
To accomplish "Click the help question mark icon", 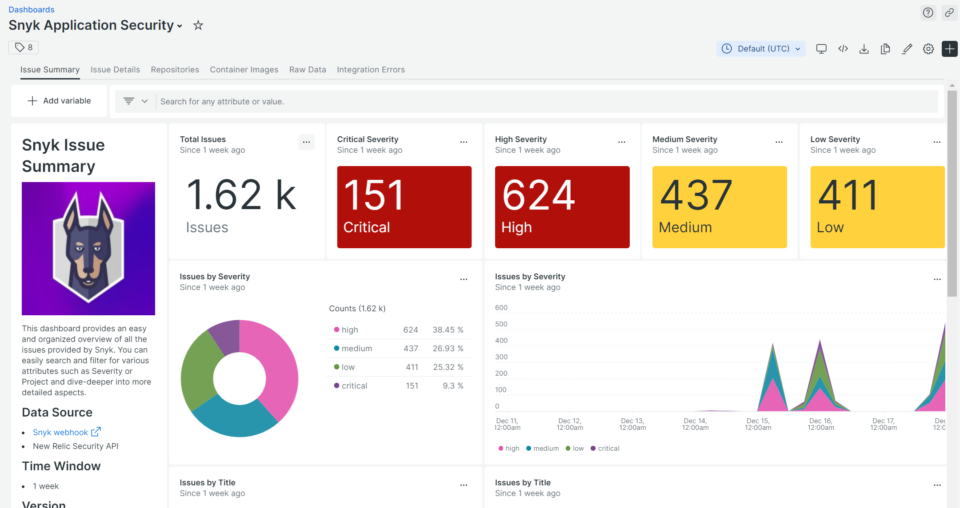I will (928, 13).
